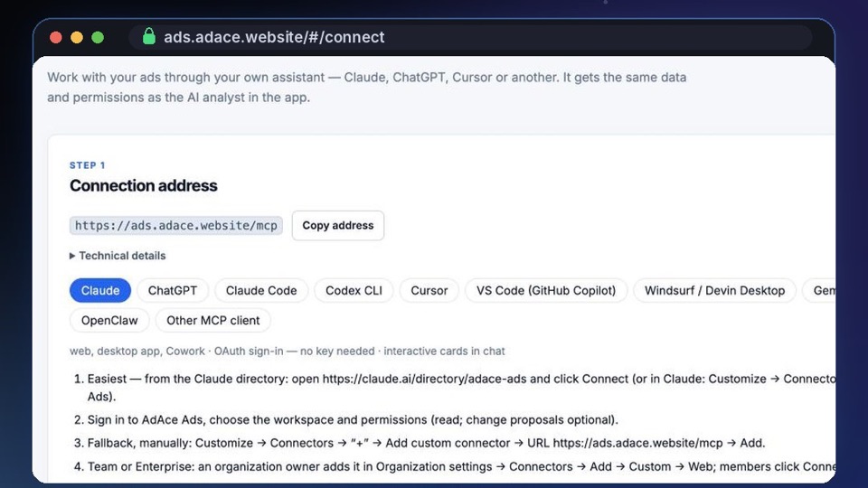Click the Copy address button
868x488 pixels.
click(337, 225)
